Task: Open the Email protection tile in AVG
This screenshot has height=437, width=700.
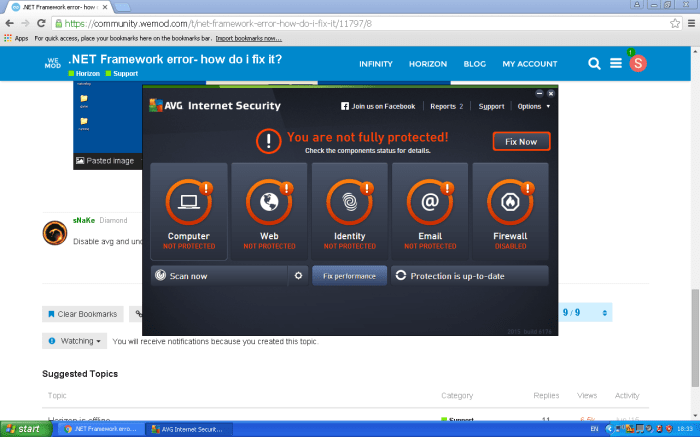Action: 430,211
